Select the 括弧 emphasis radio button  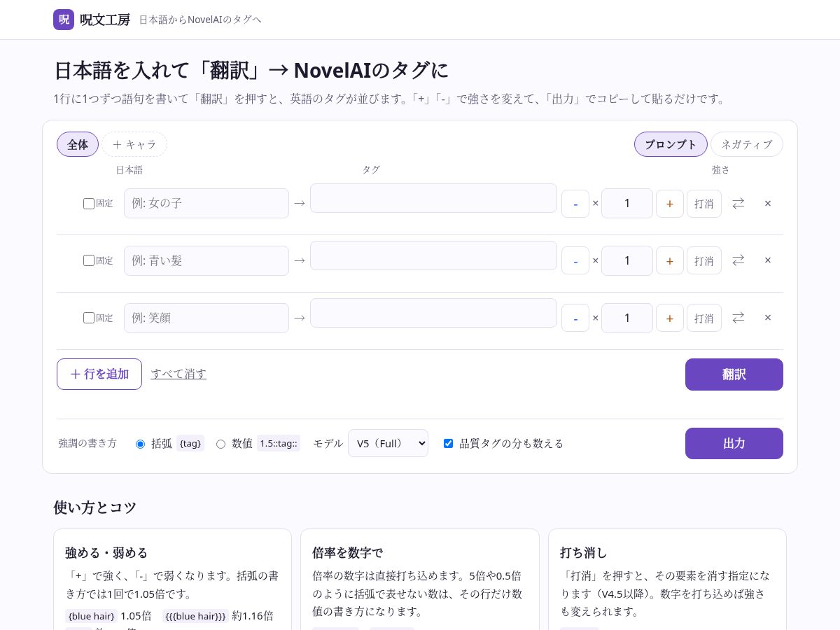[x=140, y=444]
